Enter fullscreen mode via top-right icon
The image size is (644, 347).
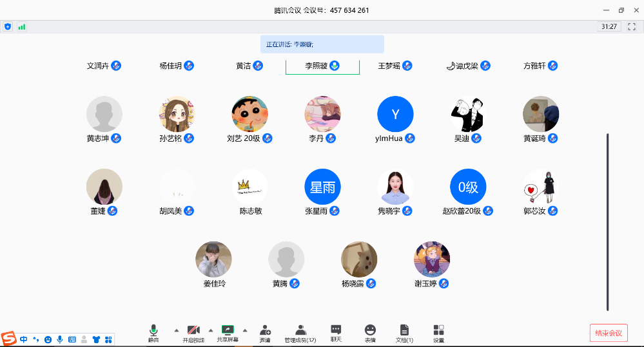[632, 26]
